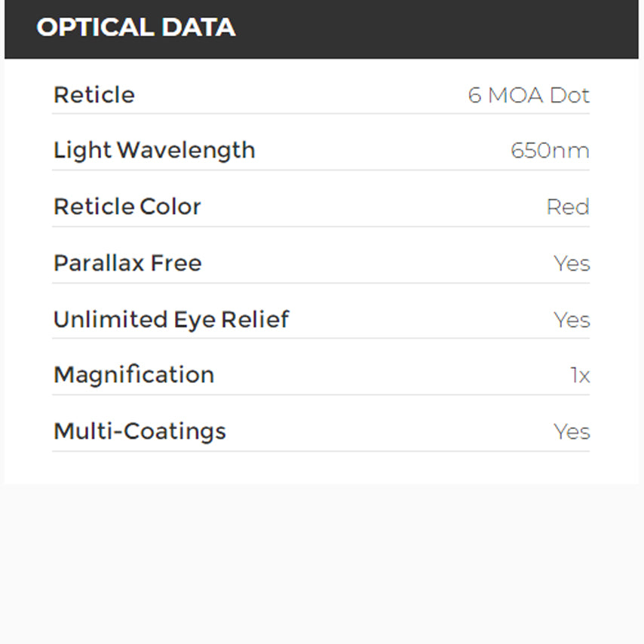Click the empty right side of dark header bar
The width and height of the screenshot is (644, 644).
coord(452,29)
